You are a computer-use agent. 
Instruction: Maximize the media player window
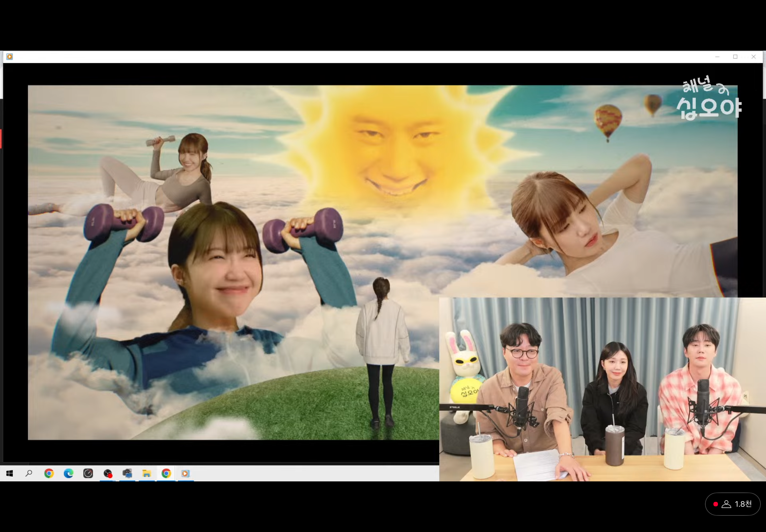[735, 57]
